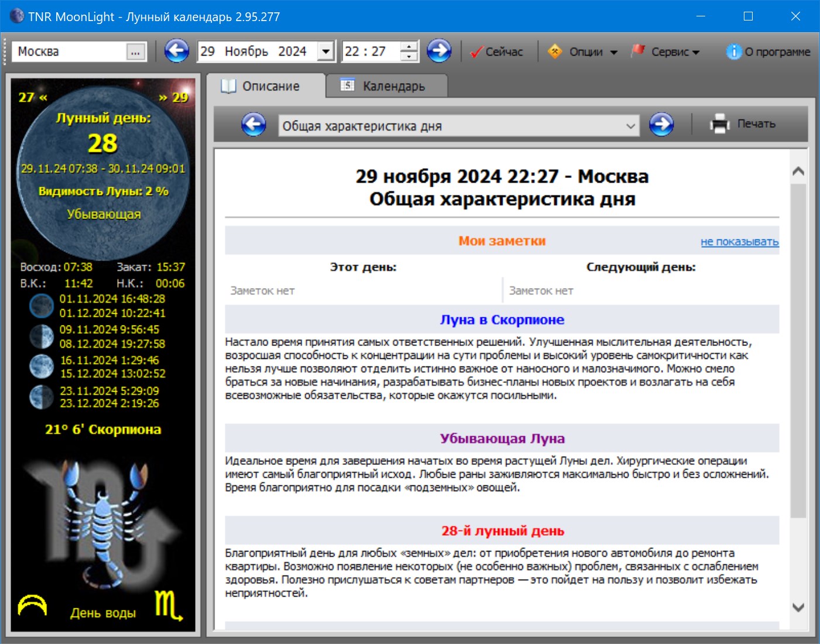
Task: Click the full moon phase icon
Action: 42,366
